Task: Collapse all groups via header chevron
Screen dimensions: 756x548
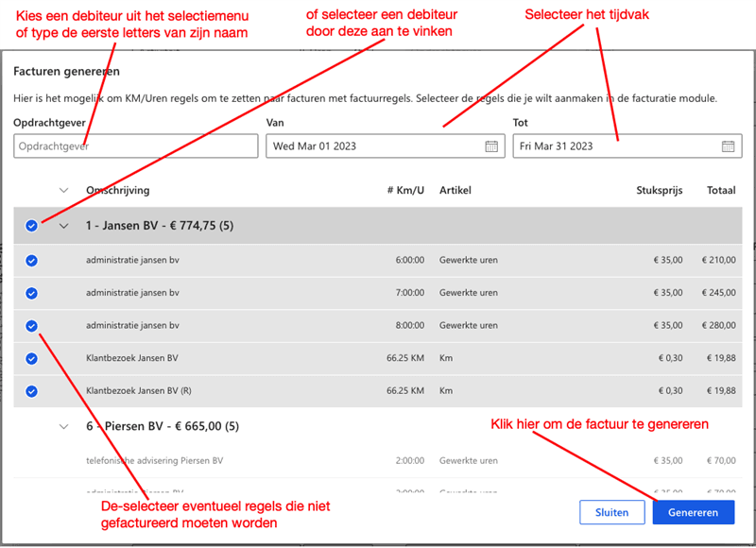Action: (63, 190)
